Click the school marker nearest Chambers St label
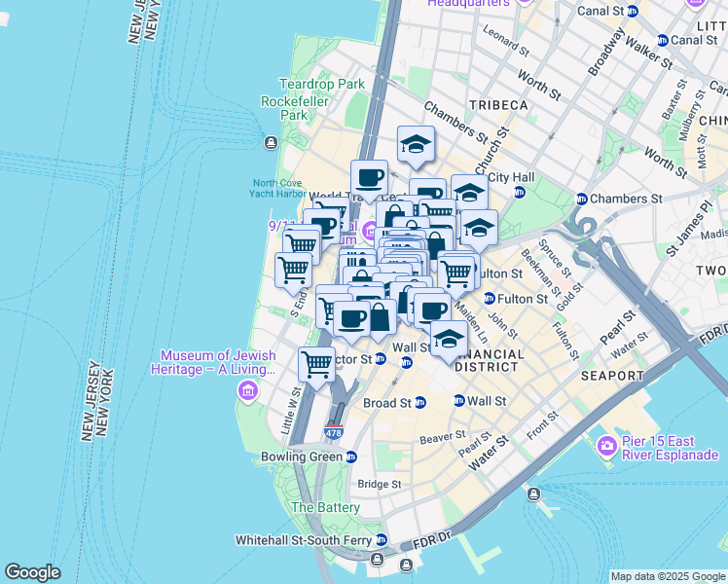The width and height of the screenshot is (728, 584). [x=416, y=145]
